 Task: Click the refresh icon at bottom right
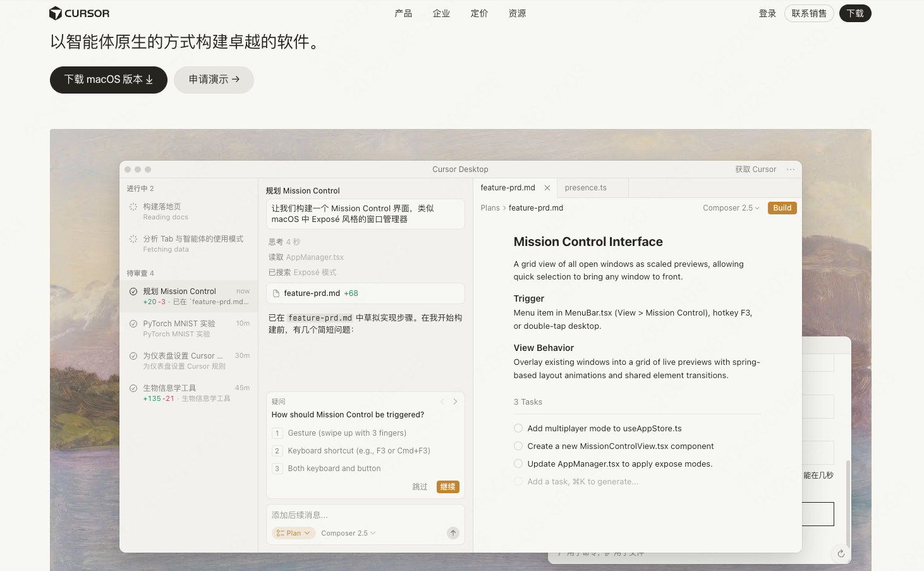coord(841,553)
